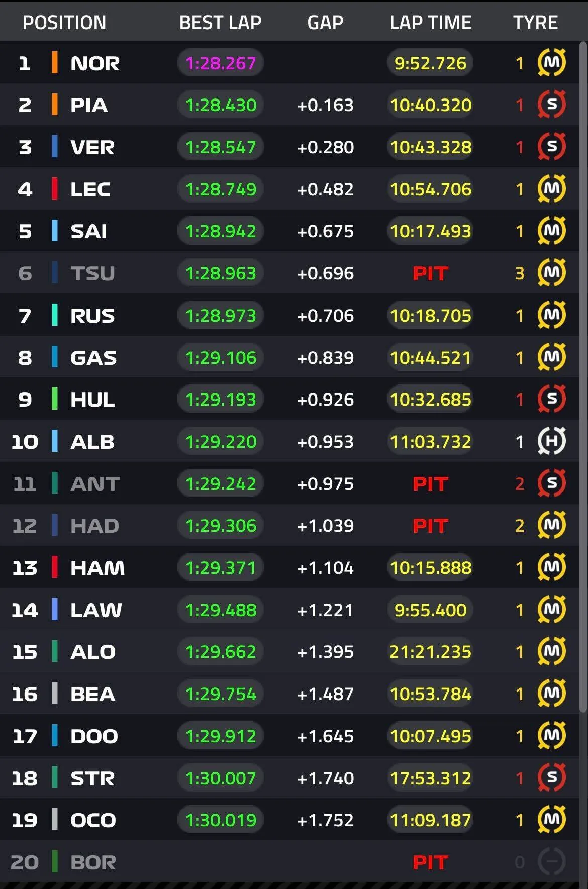Select the LAP TIME column header
Screen dimensions: 588x889
(x=431, y=23)
